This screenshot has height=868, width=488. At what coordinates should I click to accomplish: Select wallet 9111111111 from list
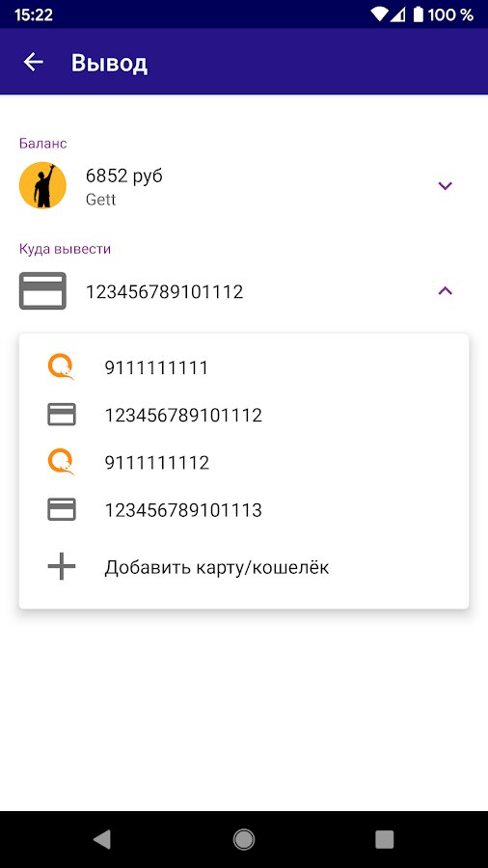point(244,367)
